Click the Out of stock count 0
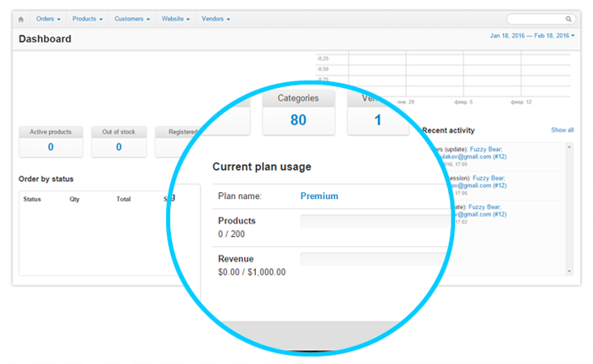Screen dimensions: 593x364 coord(119,147)
